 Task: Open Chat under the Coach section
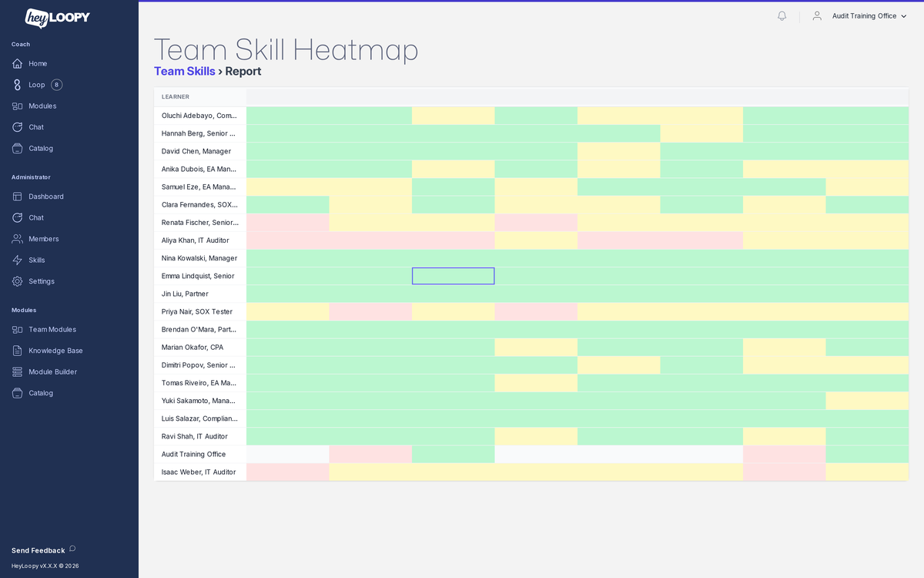(36, 127)
